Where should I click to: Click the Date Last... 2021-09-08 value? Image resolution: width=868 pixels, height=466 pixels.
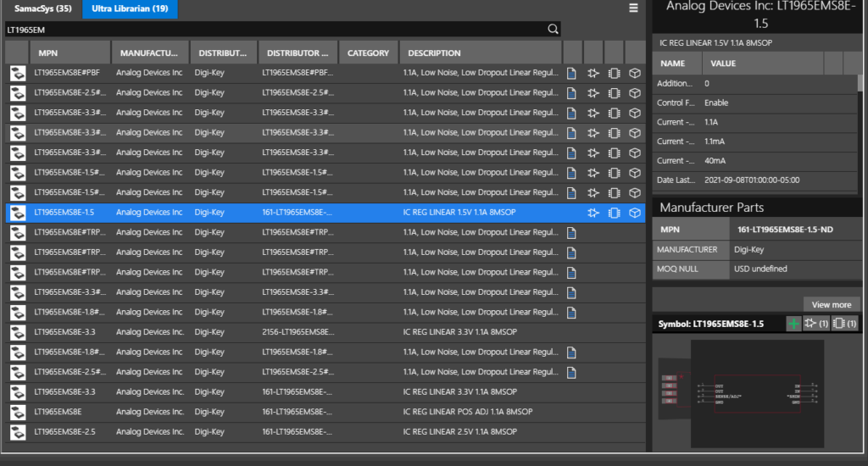point(752,180)
